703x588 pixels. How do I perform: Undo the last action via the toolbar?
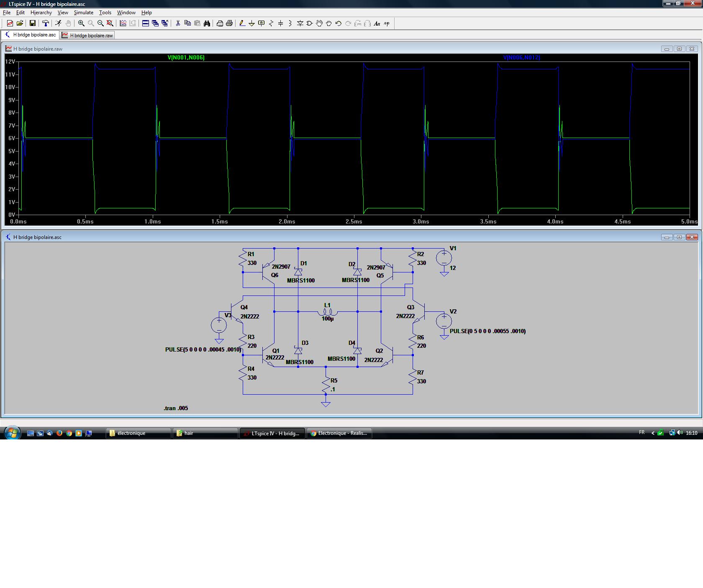point(339,23)
